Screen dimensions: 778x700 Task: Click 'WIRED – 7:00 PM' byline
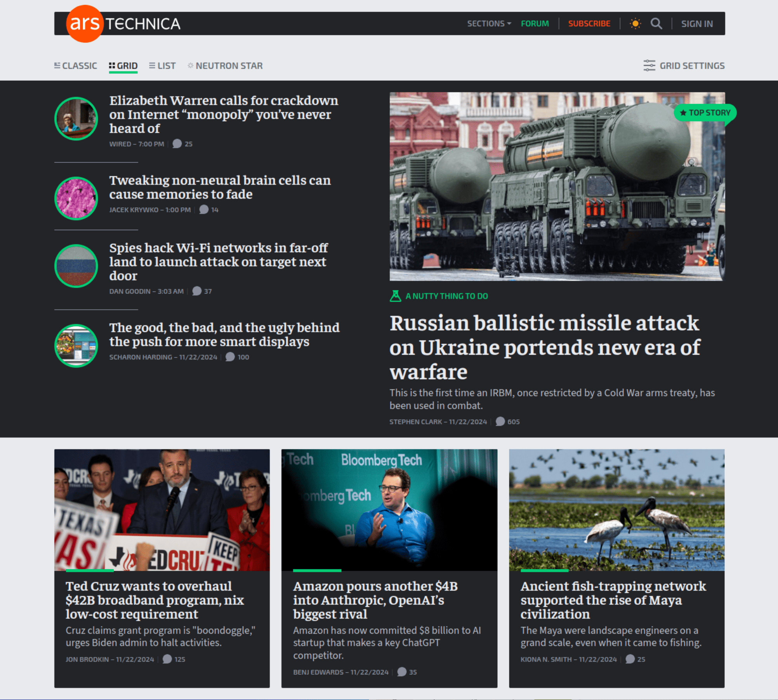click(x=137, y=144)
